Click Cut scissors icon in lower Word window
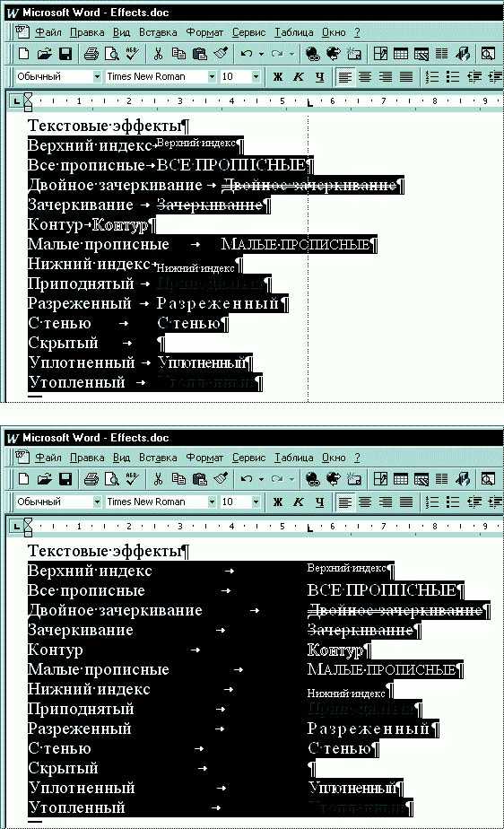 (158, 479)
